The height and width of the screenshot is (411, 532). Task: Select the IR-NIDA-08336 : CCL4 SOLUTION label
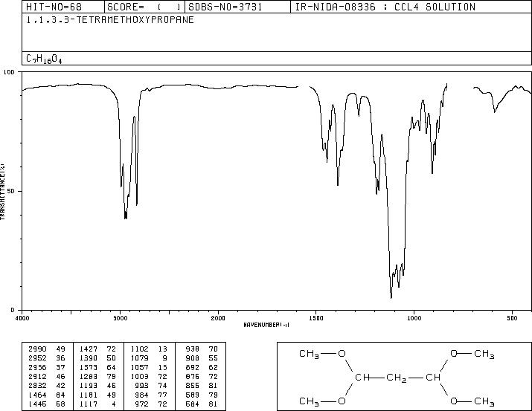(385, 7)
